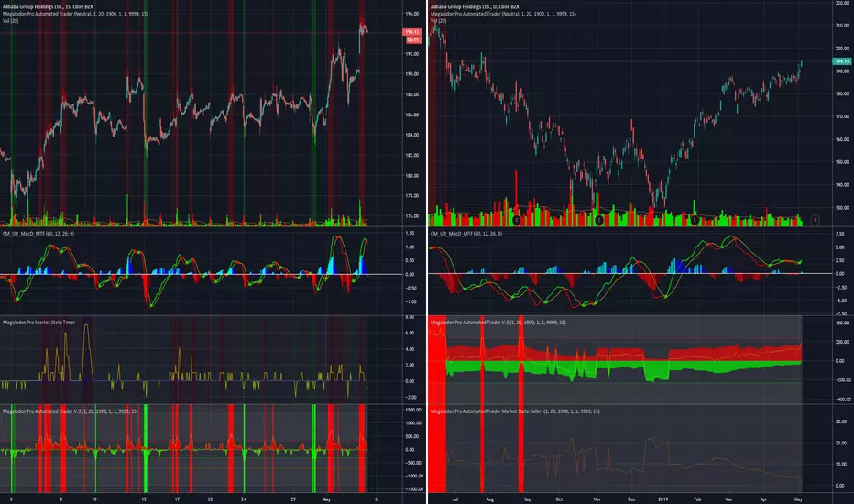Click the 24 date label on left time axis
Viewport: 854px width, 504px height.
244,499
